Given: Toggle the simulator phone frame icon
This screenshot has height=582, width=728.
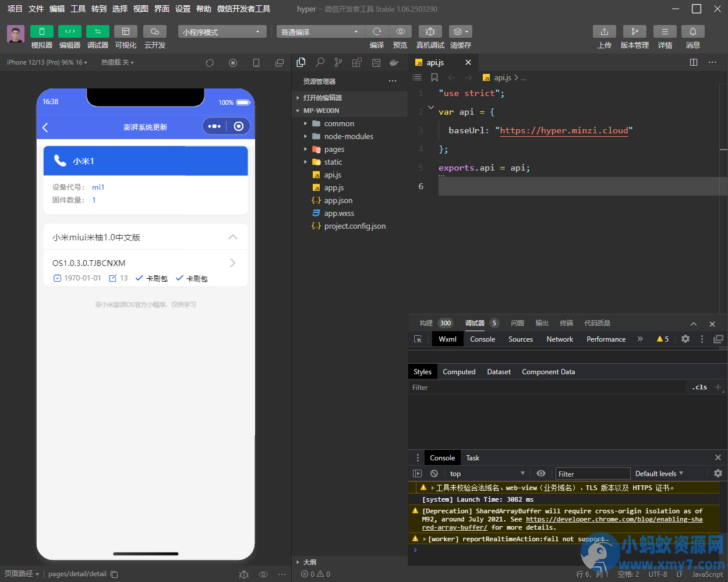Looking at the screenshot, I should point(256,63).
